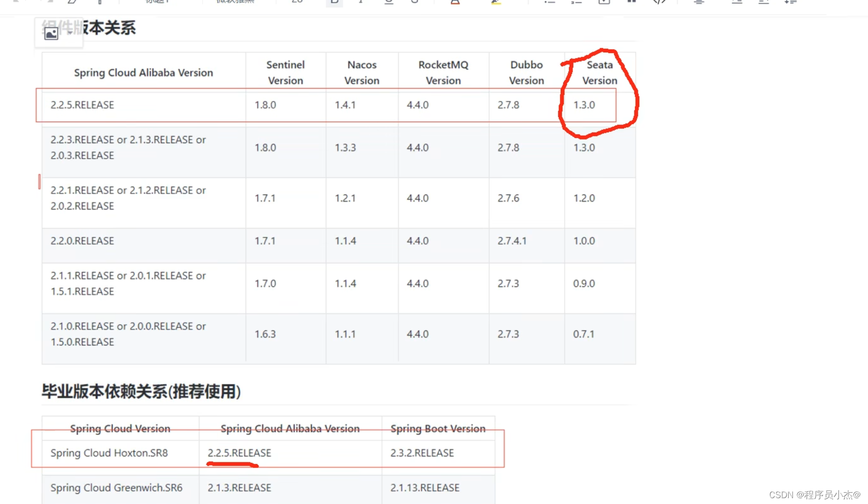
Task: Click Dubbo '2.7.8' in the 2.2.5.RELEASE row
Action: point(508,105)
